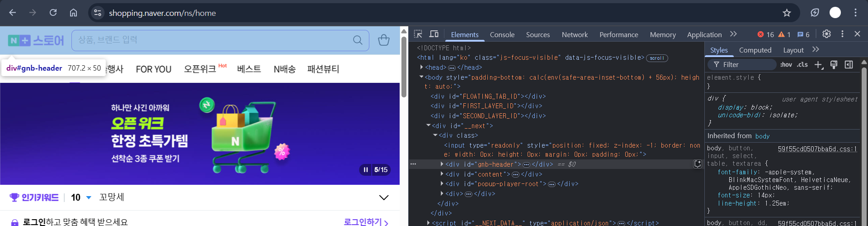This screenshot has height=226, width=868.
Task: Open the 59f55cd0507bba6d.css:1 source link
Action: (817, 149)
